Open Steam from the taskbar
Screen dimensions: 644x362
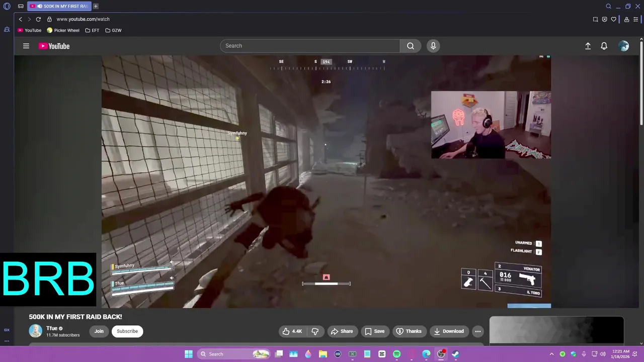click(x=455, y=354)
